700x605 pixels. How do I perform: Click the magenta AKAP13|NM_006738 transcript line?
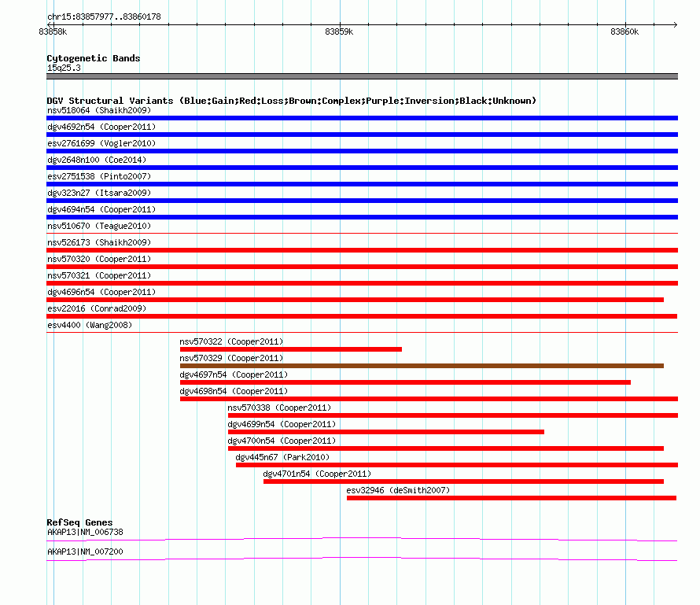(x=362, y=540)
